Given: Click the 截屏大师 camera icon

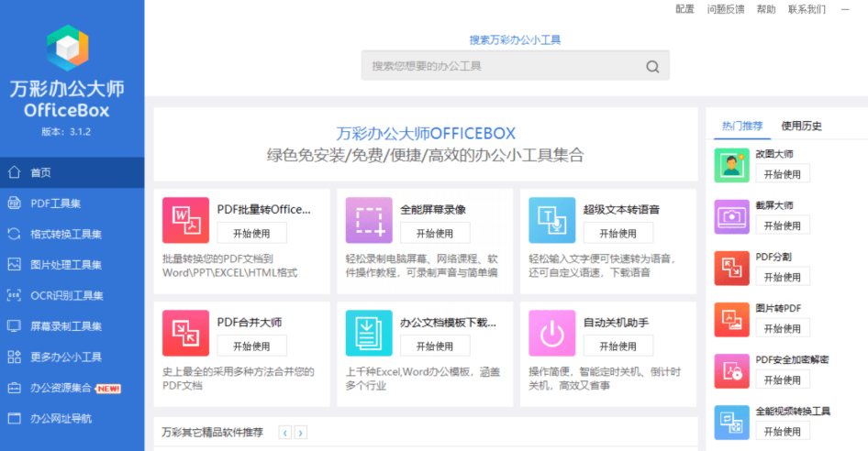Looking at the screenshot, I should coord(732,216).
